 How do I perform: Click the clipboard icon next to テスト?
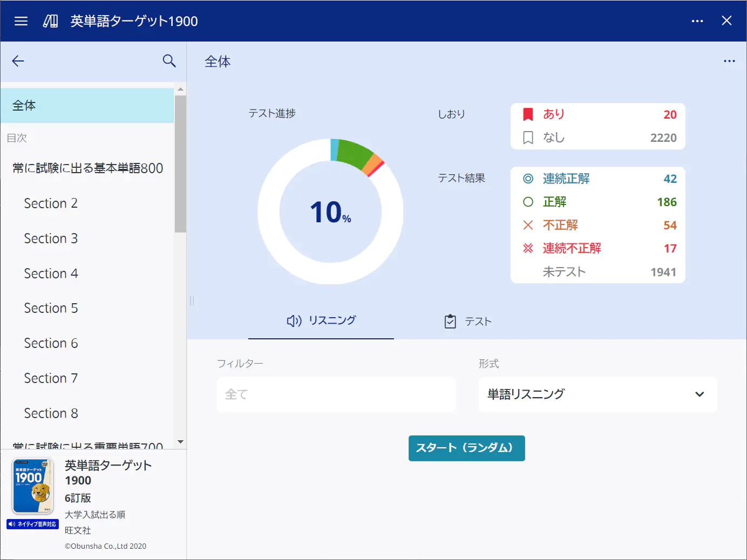click(x=451, y=321)
